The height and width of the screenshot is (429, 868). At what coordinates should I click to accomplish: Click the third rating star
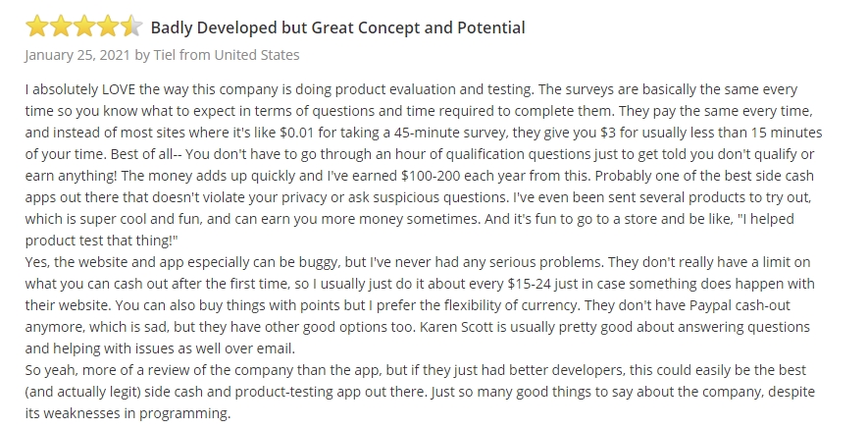(84, 27)
